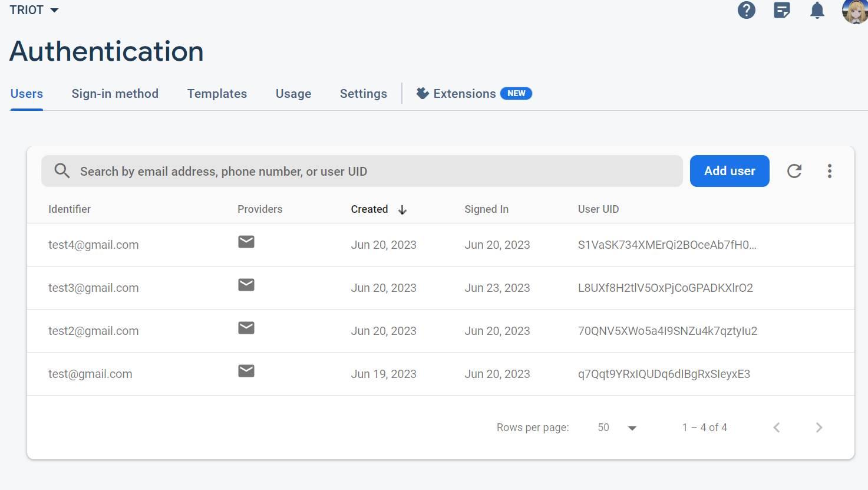
Task: Open the notifications bell
Action: pos(817,10)
